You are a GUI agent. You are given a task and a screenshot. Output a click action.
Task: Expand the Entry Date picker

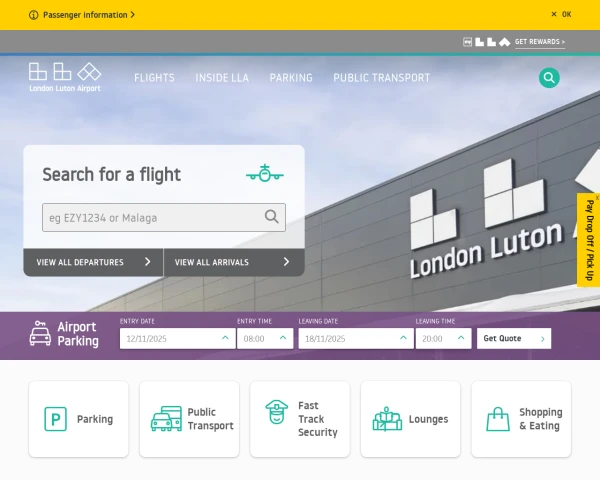[178, 338]
